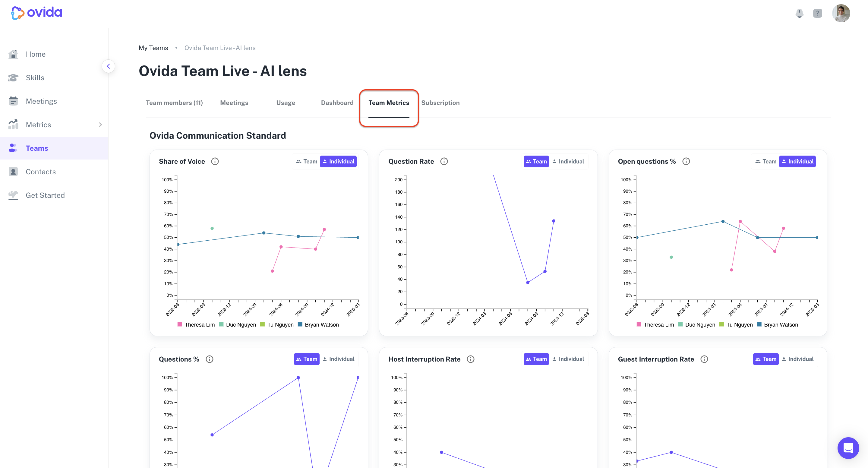Image resolution: width=868 pixels, height=468 pixels.
Task: Select Individual view for Open questions %
Action: (797, 161)
